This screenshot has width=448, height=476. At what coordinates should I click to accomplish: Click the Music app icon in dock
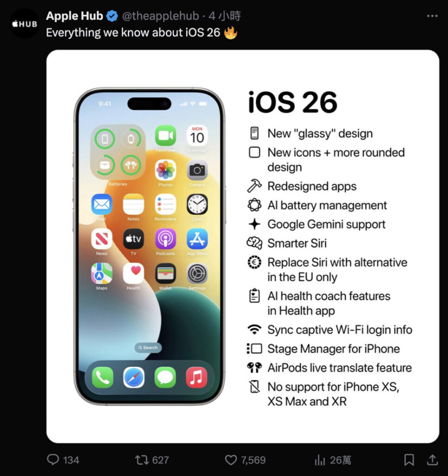[x=197, y=377]
